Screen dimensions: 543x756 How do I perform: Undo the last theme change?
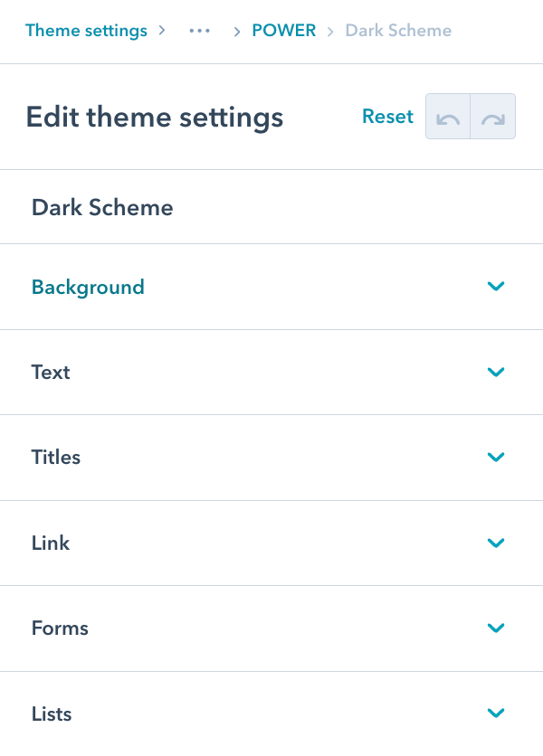447,116
